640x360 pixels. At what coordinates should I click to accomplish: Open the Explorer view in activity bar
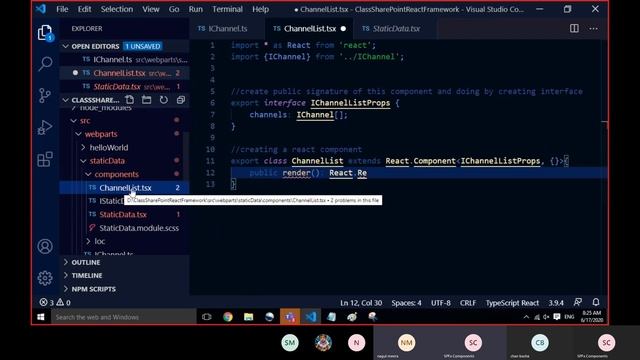pyautogui.click(x=45, y=33)
